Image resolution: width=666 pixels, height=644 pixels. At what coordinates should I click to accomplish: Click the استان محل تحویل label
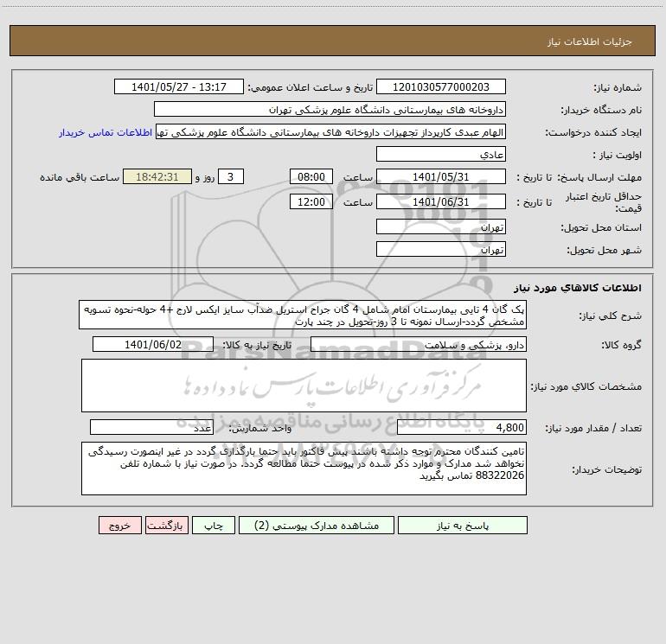[601, 227]
